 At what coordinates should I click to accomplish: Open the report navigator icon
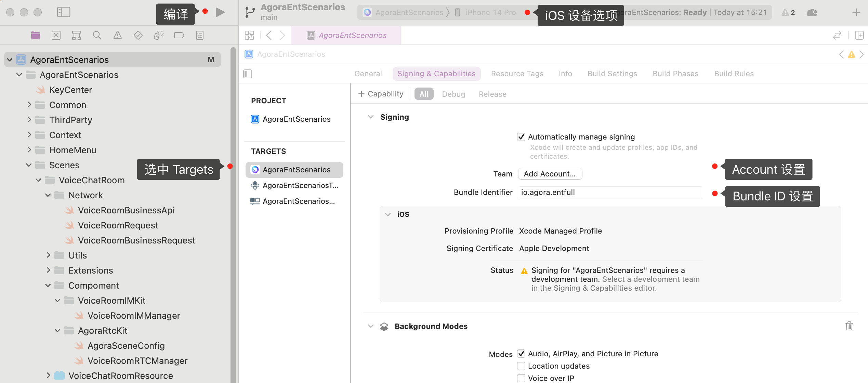(x=200, y=35)
